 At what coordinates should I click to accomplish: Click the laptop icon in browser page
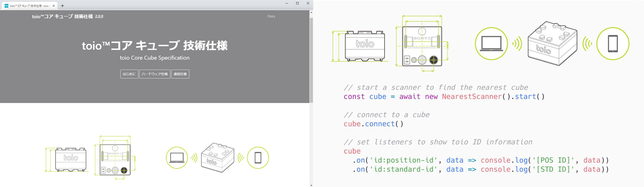177,158
